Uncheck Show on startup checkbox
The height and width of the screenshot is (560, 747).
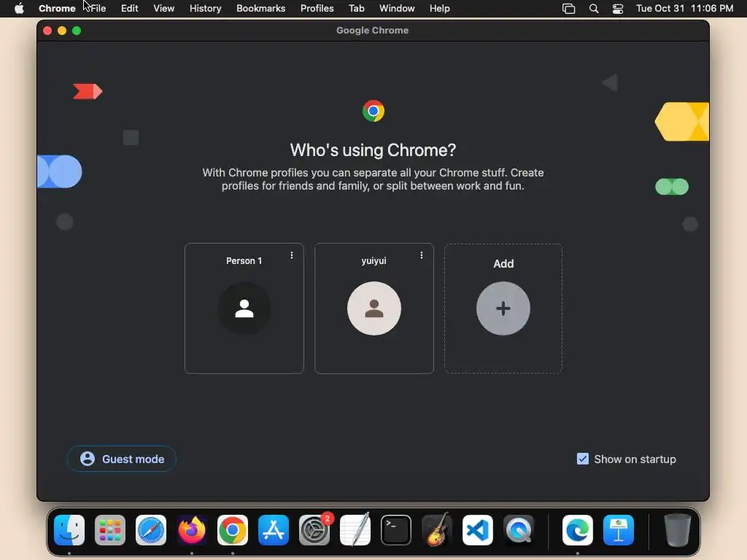pyautogui.click(x=583, y=459)
